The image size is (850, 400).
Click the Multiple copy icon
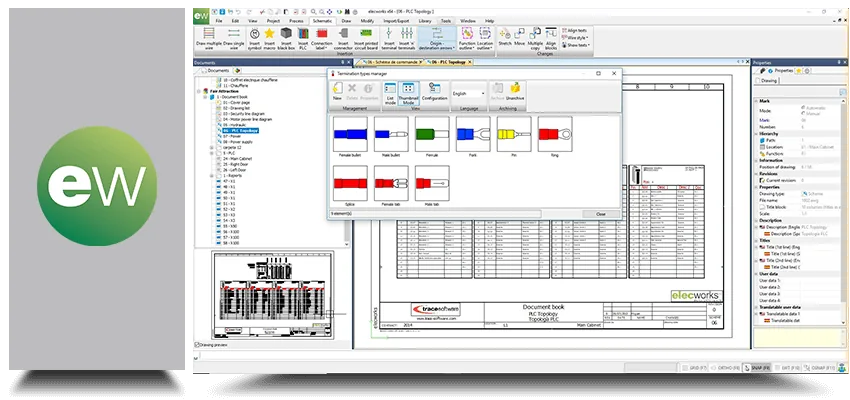pos(535,38)
